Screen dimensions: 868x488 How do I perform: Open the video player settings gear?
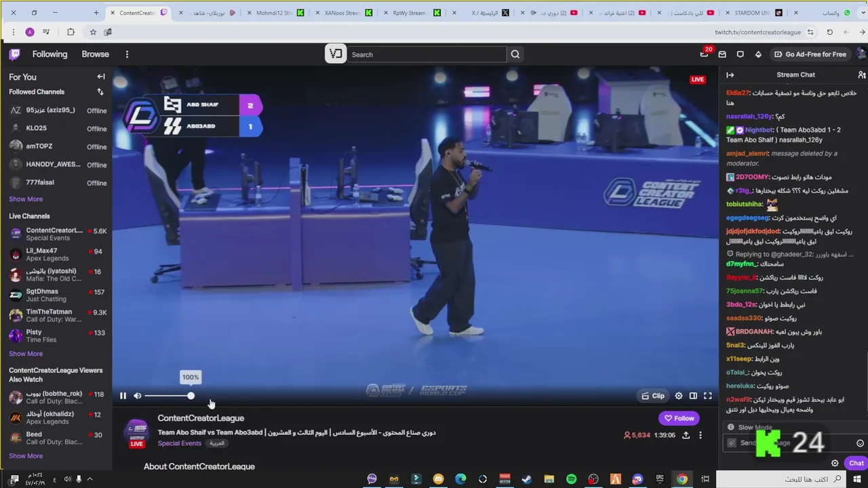click(x=678, y=396)
